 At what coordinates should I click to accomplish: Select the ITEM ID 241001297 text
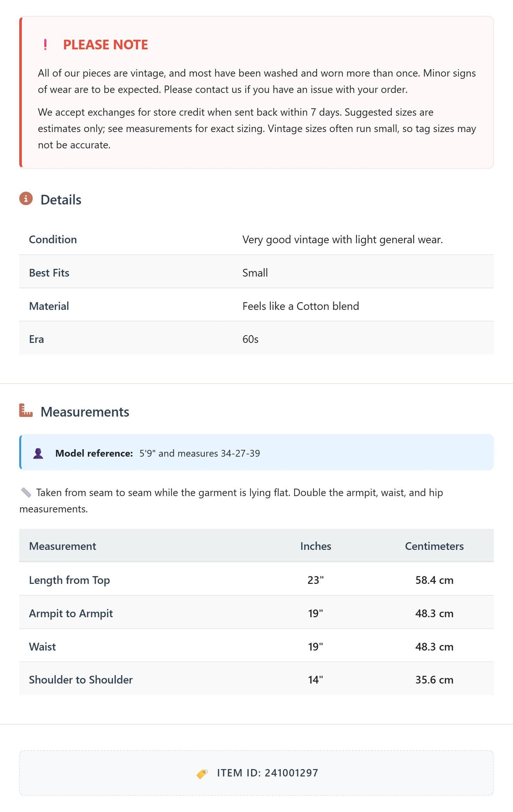pos(268,773)
